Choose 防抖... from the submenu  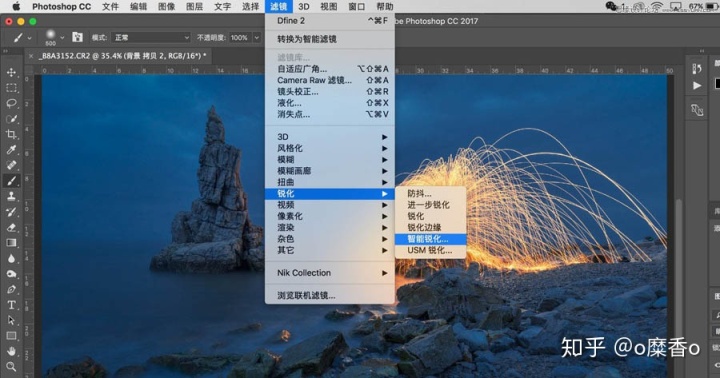pos(430,193)
